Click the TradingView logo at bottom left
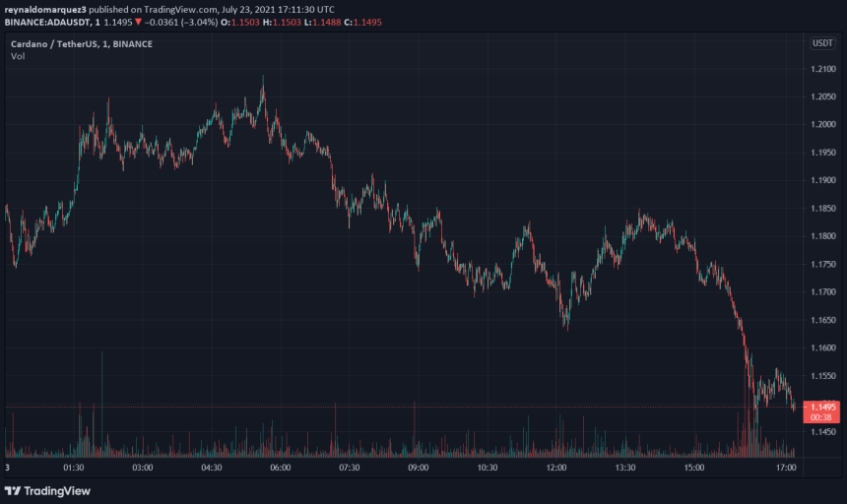 tap(47, 491)
